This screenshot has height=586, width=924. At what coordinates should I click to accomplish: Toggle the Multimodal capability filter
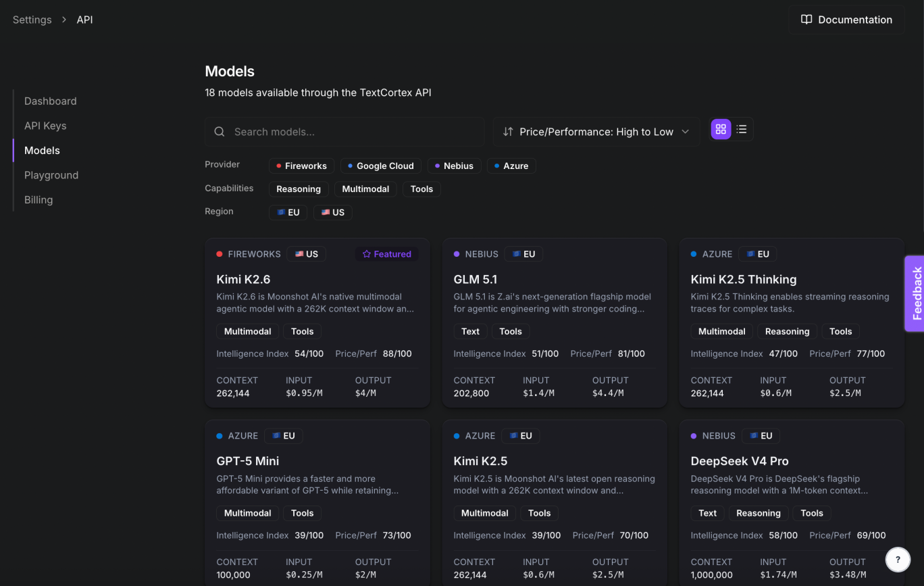[x=365, y=189]
